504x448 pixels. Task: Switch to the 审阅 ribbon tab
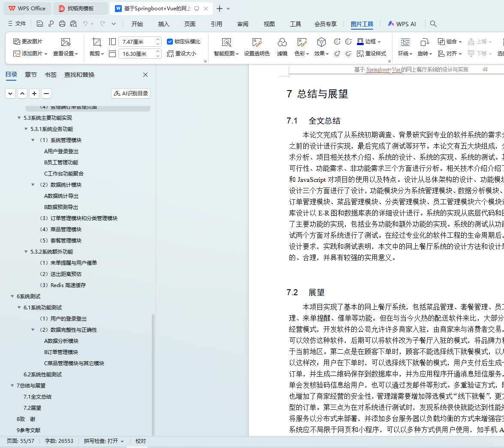coord(243,24)
